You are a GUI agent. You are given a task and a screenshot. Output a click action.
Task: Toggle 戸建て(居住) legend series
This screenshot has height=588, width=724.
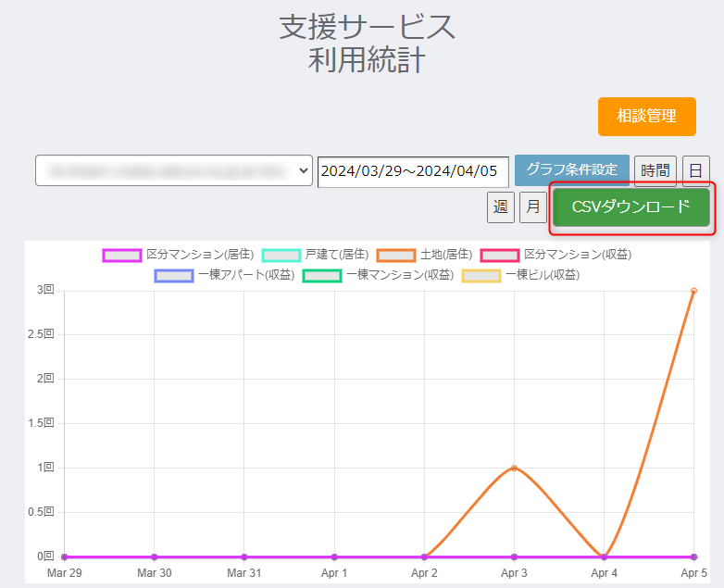click(316, 255)
